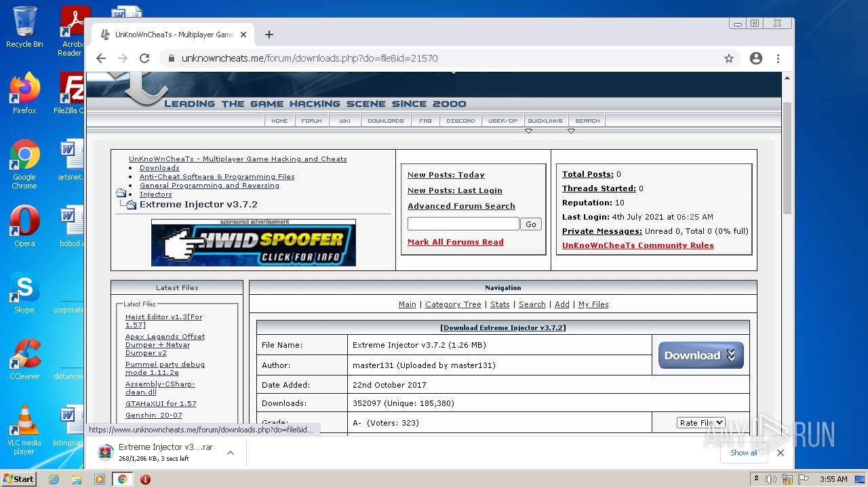The width and height of the screenshot is (868, 488).
Task: Open Private Messages link
Action: (602, 231)
